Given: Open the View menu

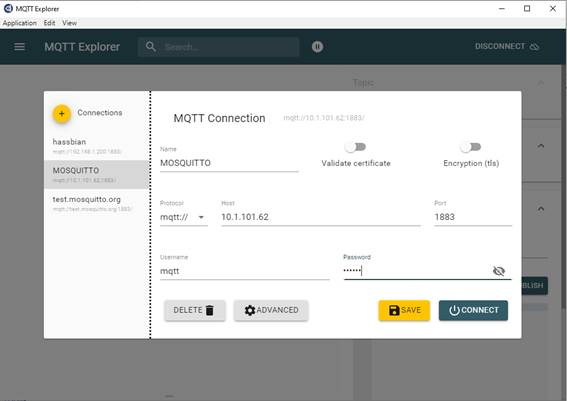Looking at the screenshot, I should pos(69,23).
